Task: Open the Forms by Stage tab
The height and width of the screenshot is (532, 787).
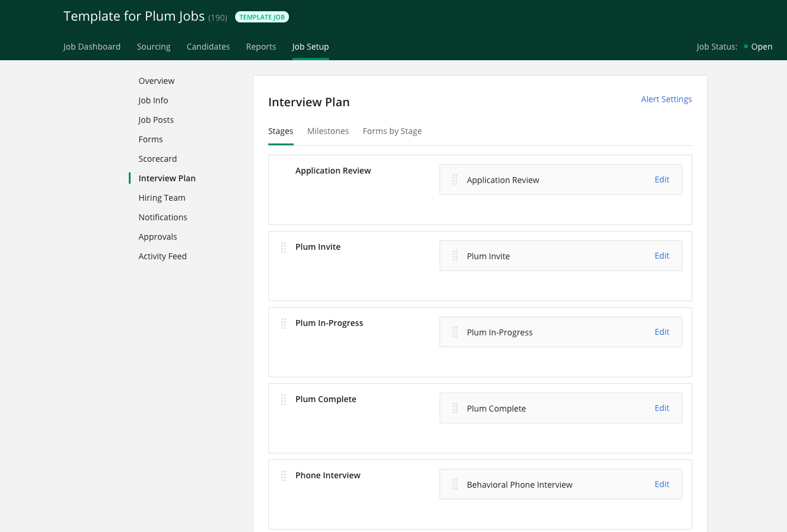Action: pyautogui.click(x=392, y=131)
